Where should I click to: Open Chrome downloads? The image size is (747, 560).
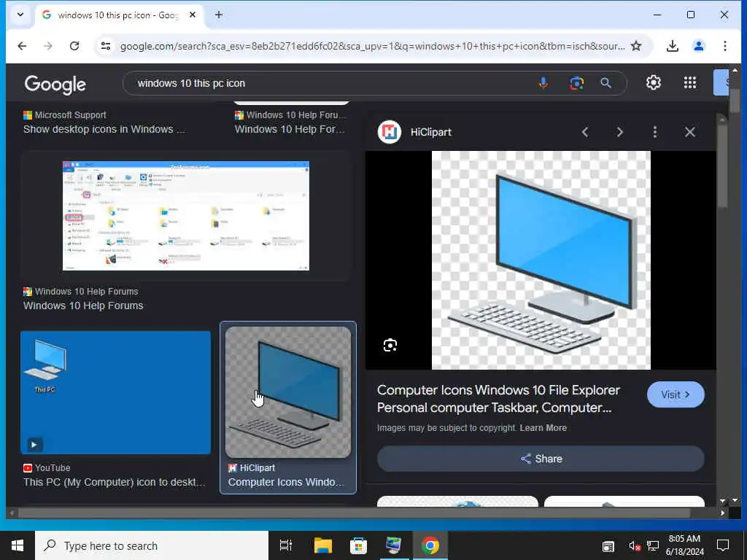pyautogui.click(x=672, y=46)
